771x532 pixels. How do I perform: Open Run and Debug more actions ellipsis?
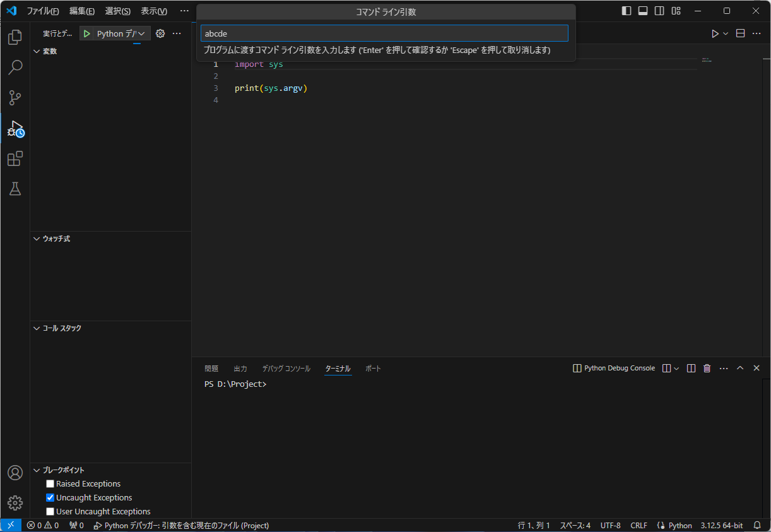pos(177,33)
